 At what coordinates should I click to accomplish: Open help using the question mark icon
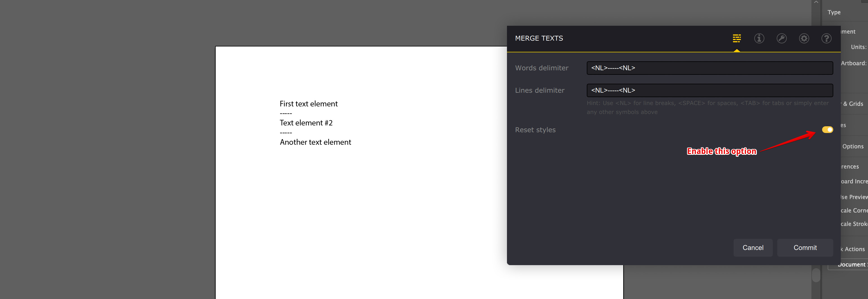point(826,38)
